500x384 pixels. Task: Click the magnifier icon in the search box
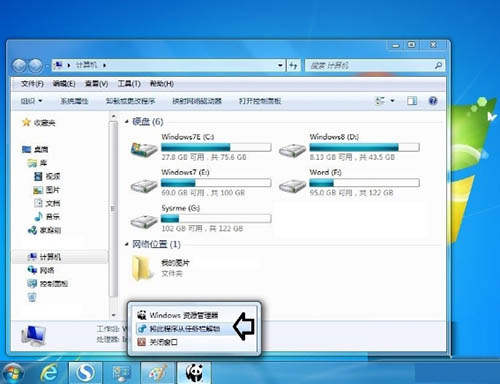[x=439, y=65]
